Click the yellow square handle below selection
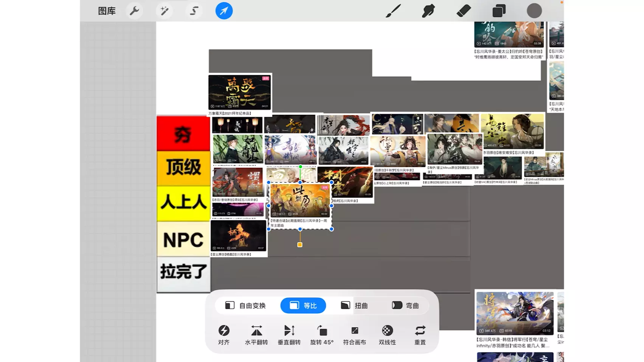Image resolution: width=644 pixels, height=362 pixels. click(300, 245)
